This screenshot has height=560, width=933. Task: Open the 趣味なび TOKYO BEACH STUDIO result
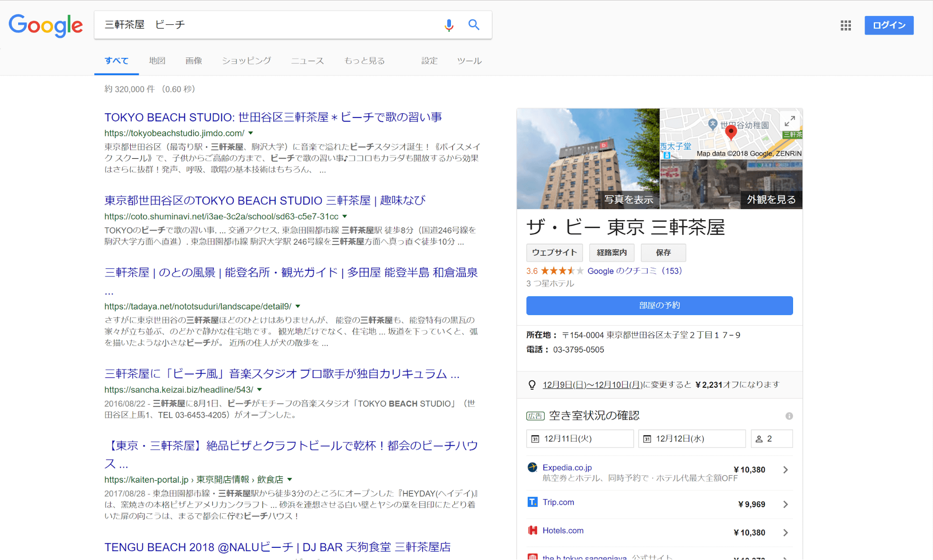coord(265,201)
